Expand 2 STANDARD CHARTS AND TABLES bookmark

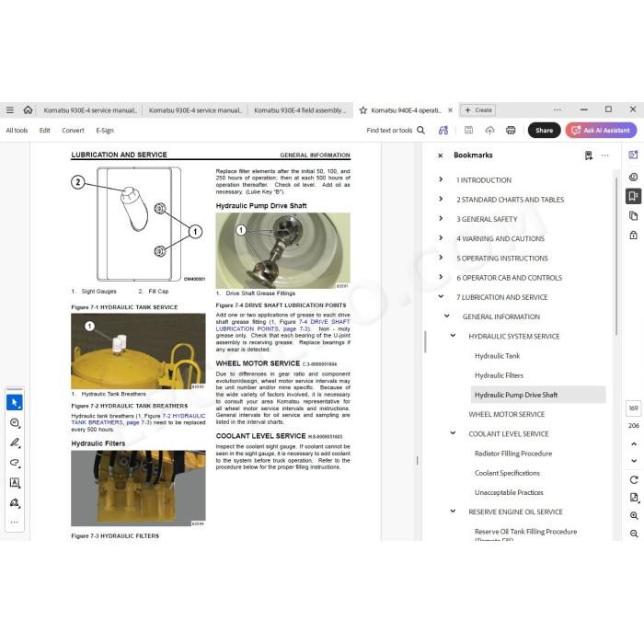coord(441,199)
